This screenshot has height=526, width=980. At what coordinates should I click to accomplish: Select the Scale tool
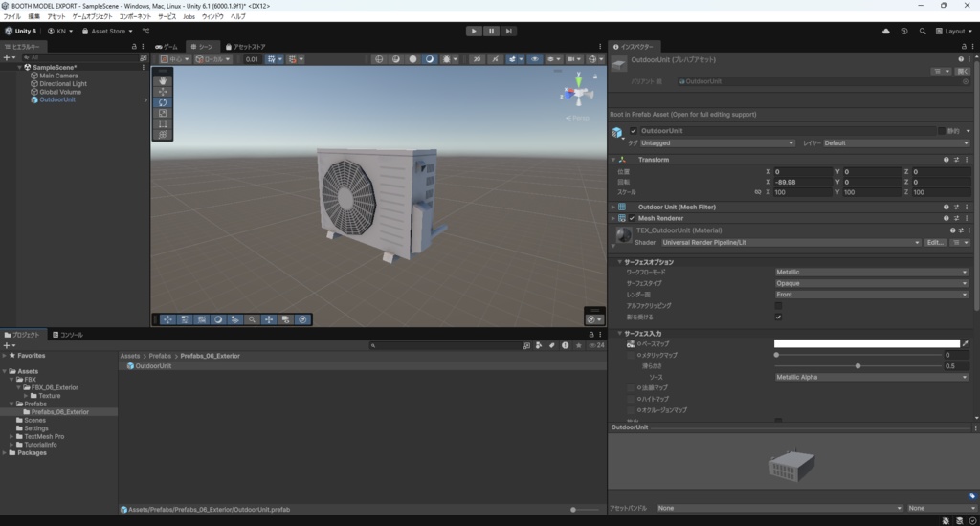(x=163, y=113)
